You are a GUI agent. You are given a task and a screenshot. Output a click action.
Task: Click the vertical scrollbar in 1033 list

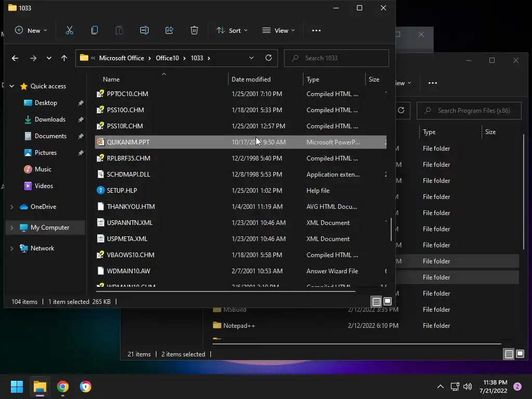[391, 229]
